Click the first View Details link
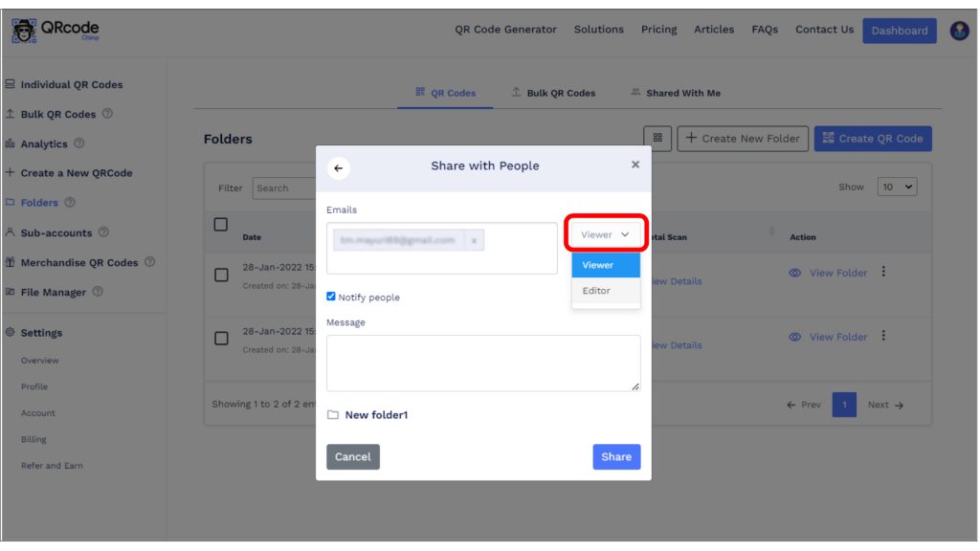The width and height of the screenshot is (980, 551). pos(680,281)
